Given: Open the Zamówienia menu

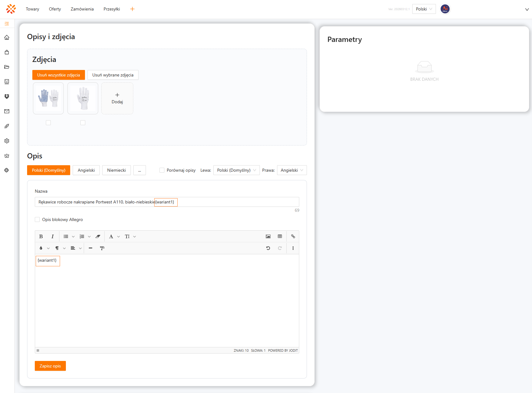Looking at the screenshot, I should (x=82, y=9).
